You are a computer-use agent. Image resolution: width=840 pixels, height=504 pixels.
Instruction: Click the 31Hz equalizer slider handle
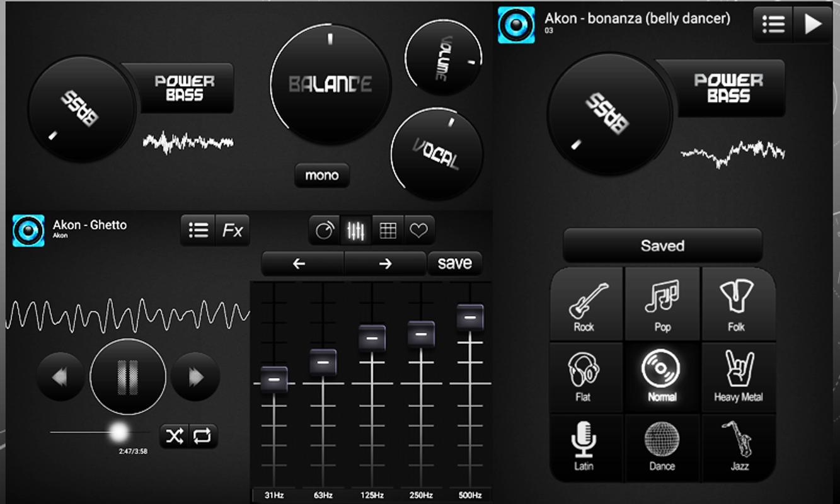(x=274, y=379)
